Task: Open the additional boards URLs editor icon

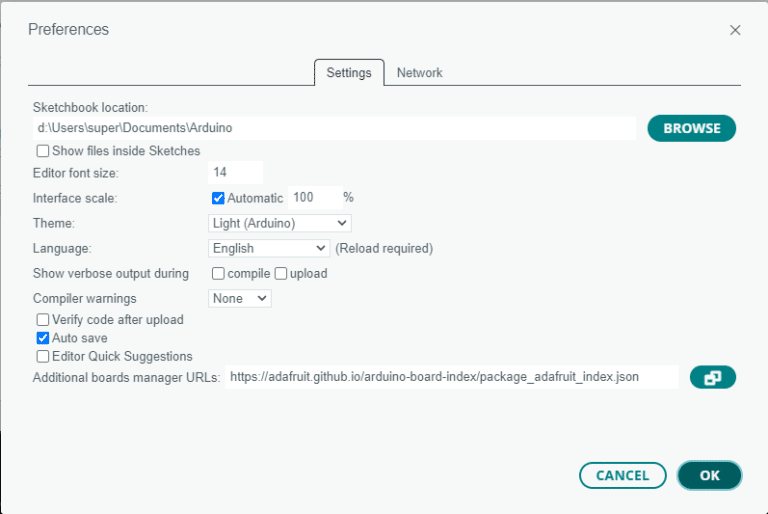Action: pos(713,377)
